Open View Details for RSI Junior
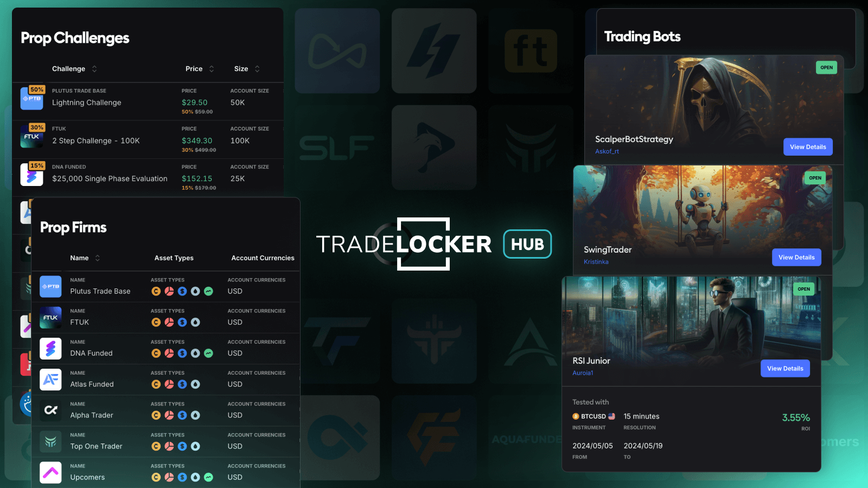Image resolution: width=868 pixels, height=488 pixels. pos(785,368)
